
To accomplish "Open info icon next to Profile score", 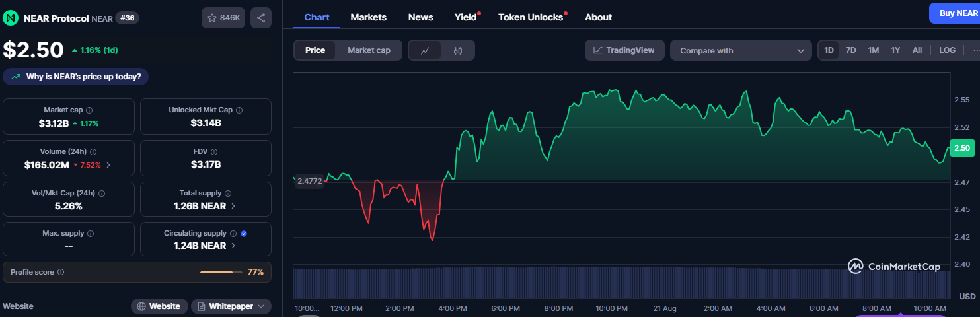I will (61, 272).
